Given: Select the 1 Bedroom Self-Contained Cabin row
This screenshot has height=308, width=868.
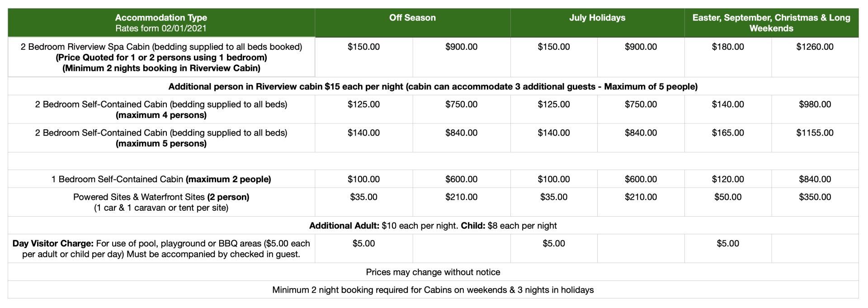Looking at the screenshot, I should [161, 179].
